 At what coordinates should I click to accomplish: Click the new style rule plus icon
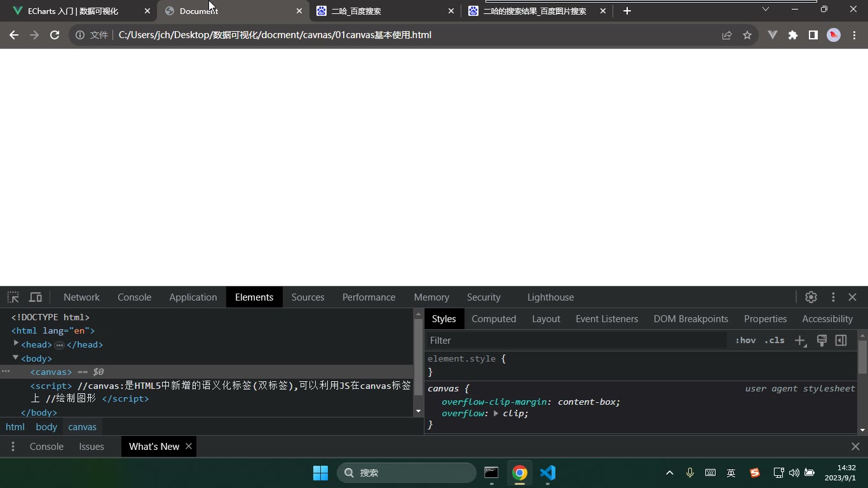click(x=800, y=341)
